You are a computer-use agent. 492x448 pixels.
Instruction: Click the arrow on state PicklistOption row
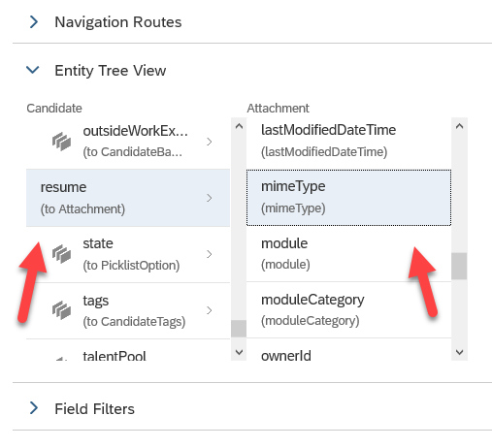coord(210,254)
